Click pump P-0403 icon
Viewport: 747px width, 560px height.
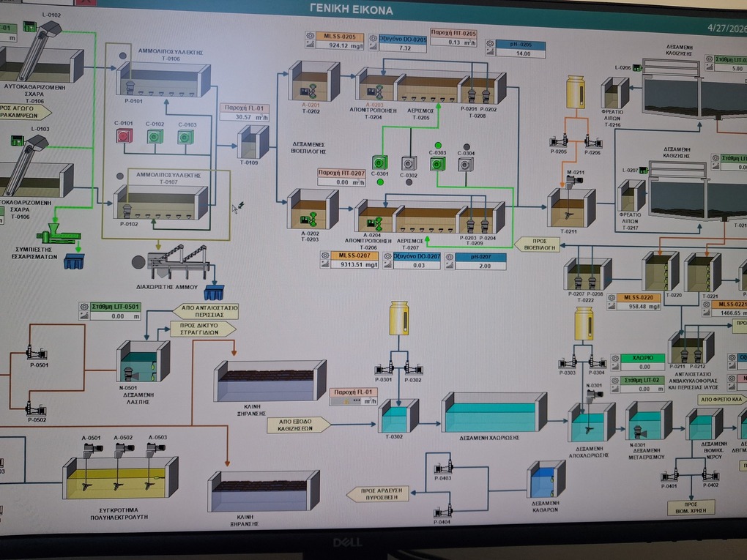442,468
